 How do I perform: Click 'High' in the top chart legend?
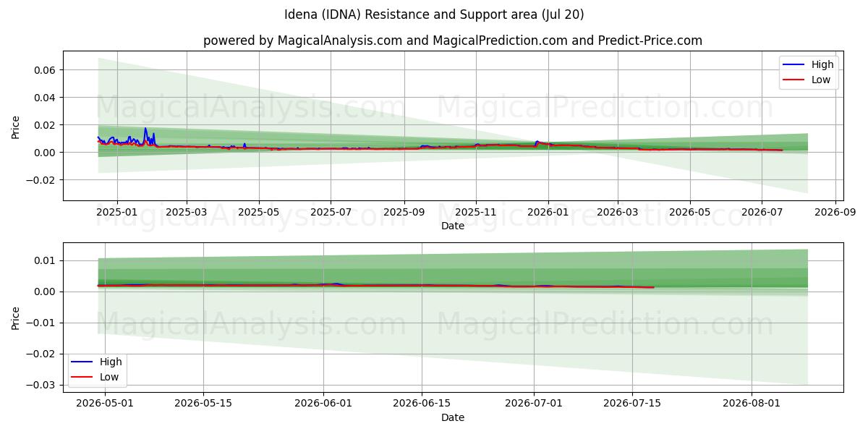pyautogui.click(x=822, y=64)
